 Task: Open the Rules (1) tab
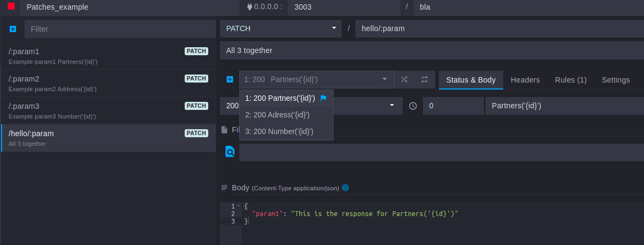tap(571, 80)
